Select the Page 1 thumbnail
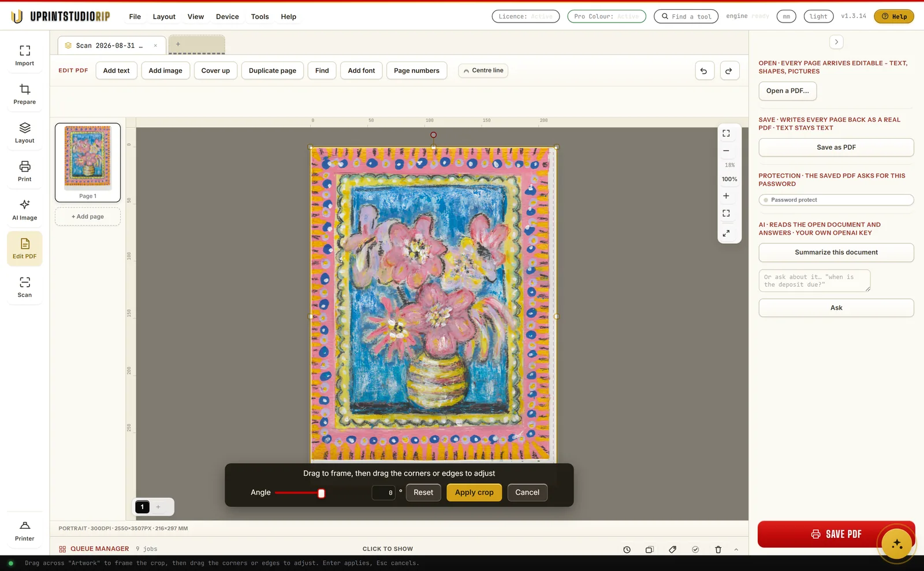The width and height of the screenshot is (924, 571). tap(88, 162)
